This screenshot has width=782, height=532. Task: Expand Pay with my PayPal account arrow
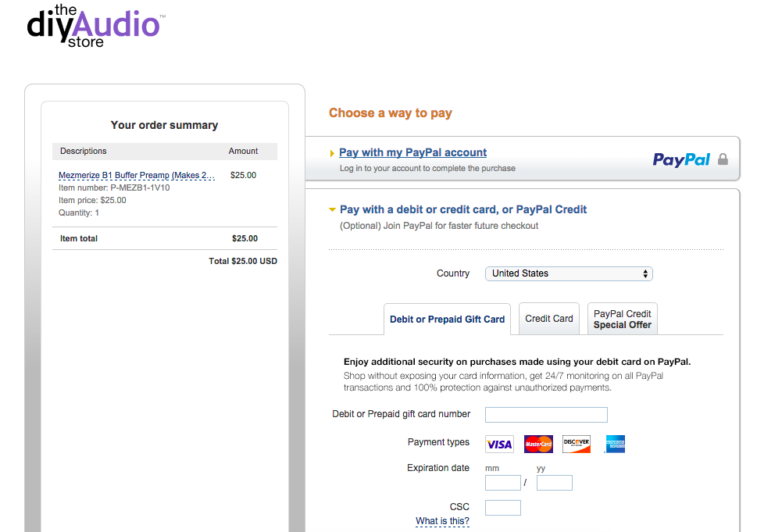[332, 153]
